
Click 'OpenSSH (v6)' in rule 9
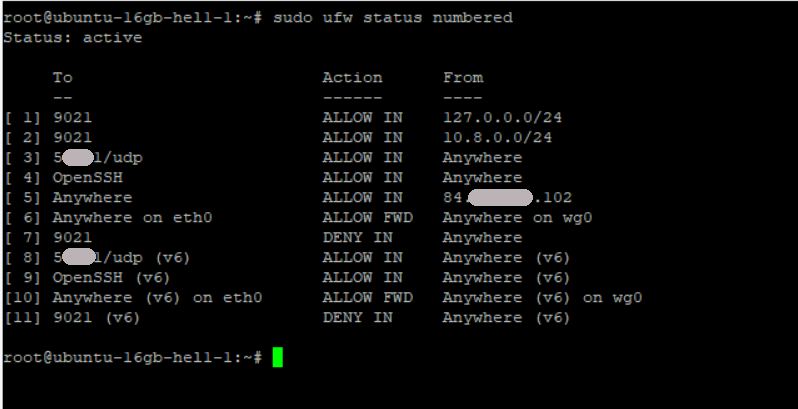click(x=112, y=277)
